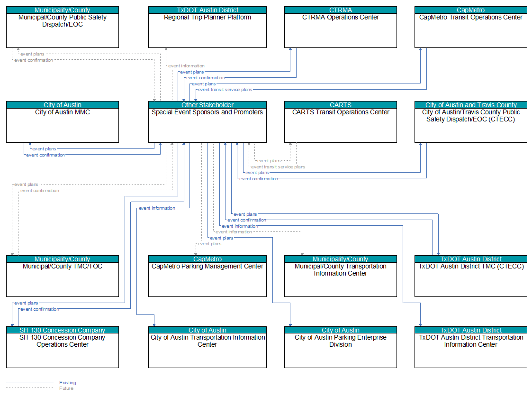Image resolution: width=532 pixels, height=397 pixels.
Task: Click the CapMetro header above Parking Management Center
Action: (207, 259)
